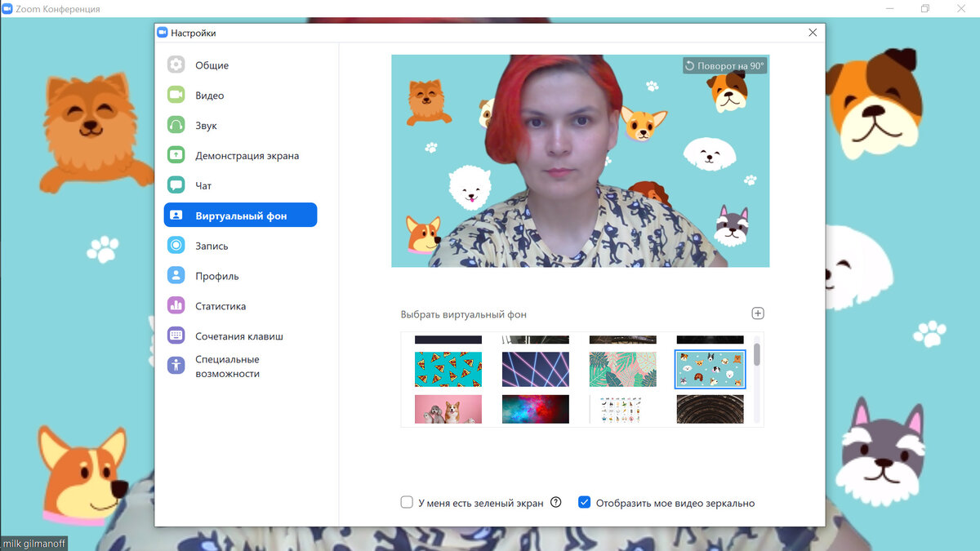Select the Виртуальный фон tab
The height and width of the screenshot is (551, 980).
point(240,216)
